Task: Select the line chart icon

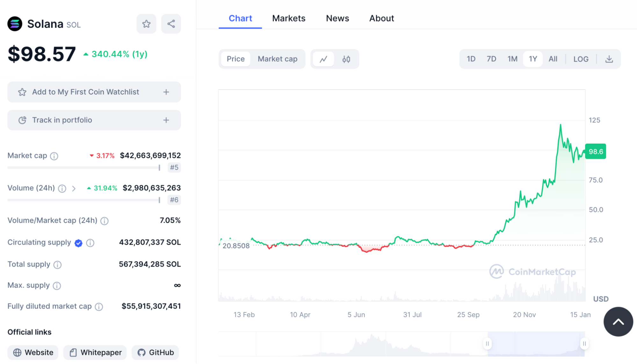Action: [x=323, y=59]
